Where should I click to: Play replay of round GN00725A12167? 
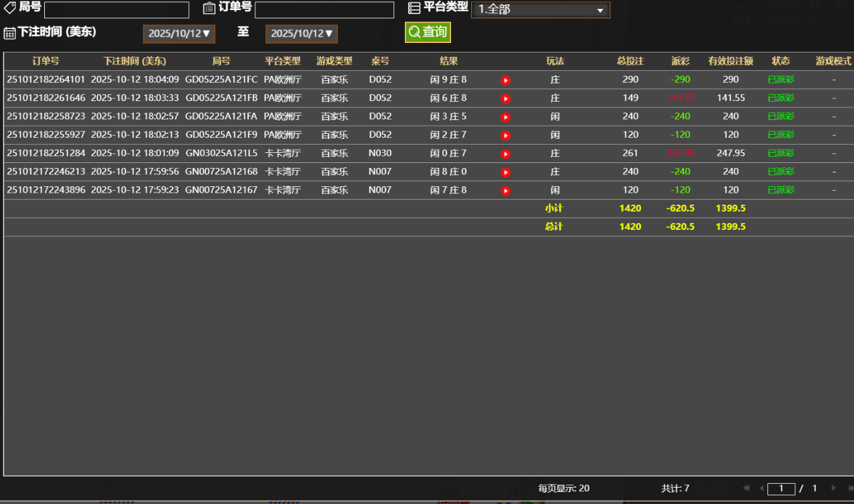(x=505, y=189)
